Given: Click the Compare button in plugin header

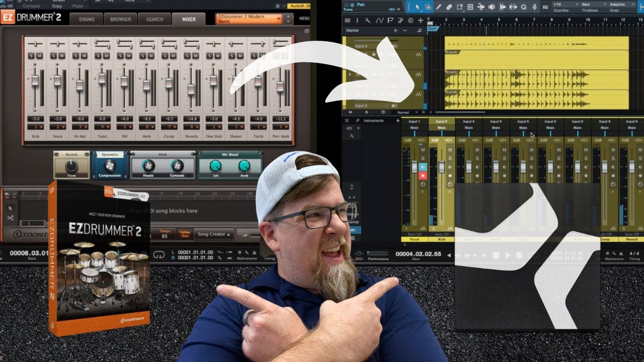Looking at the screenshot, I should click(x=30, y=6).
